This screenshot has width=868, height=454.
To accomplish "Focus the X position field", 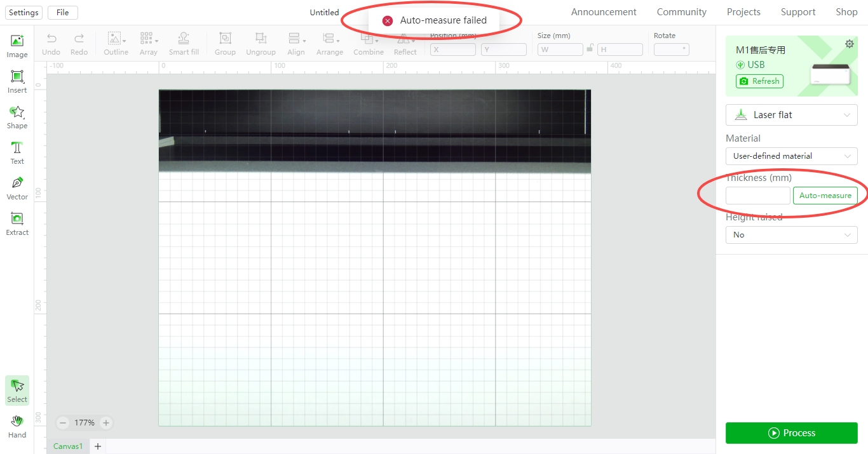I will (453, 50).
